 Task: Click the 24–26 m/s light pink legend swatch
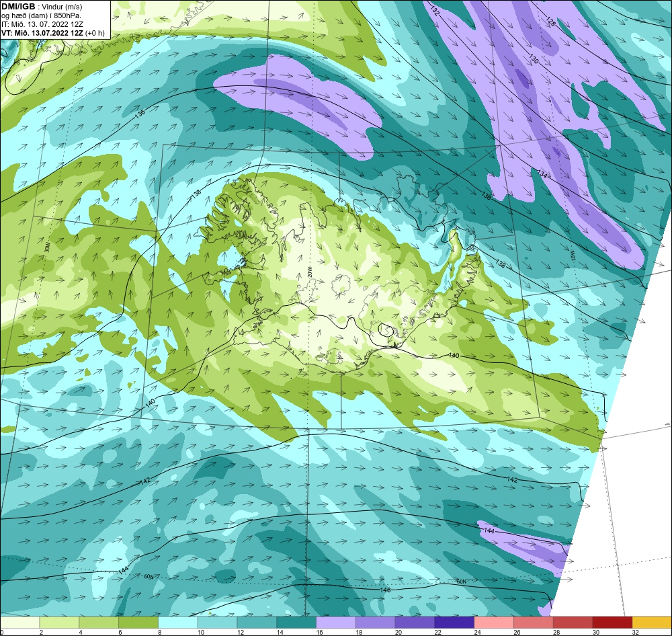[x=494, y=623]
